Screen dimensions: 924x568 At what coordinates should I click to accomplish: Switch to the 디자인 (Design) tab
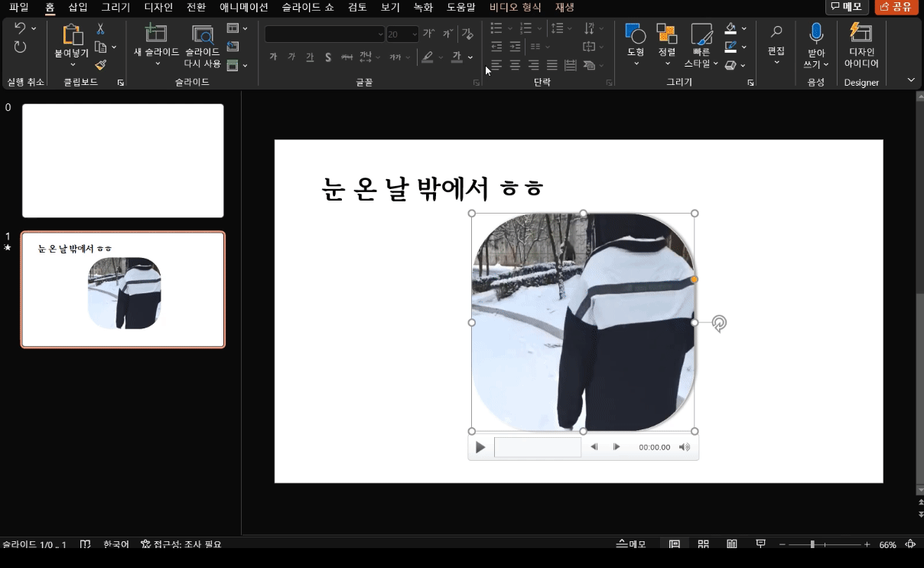[x=158, y=7]
